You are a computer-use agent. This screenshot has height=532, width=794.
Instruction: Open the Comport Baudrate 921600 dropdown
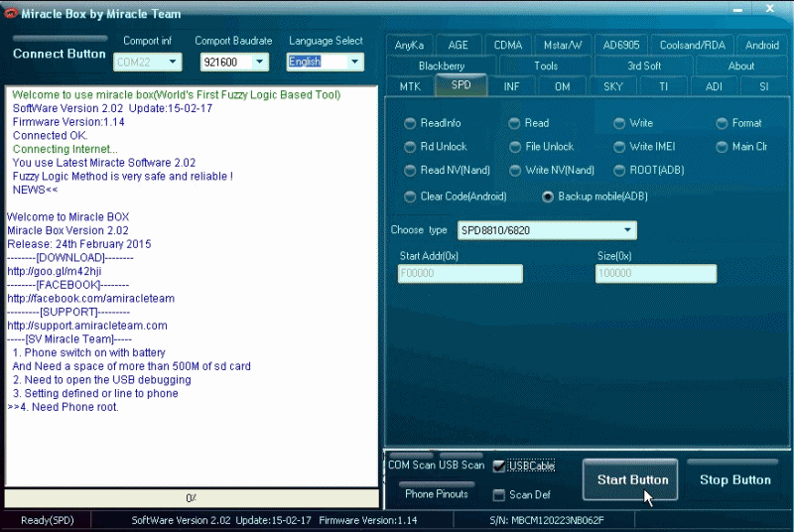[259, 62]
